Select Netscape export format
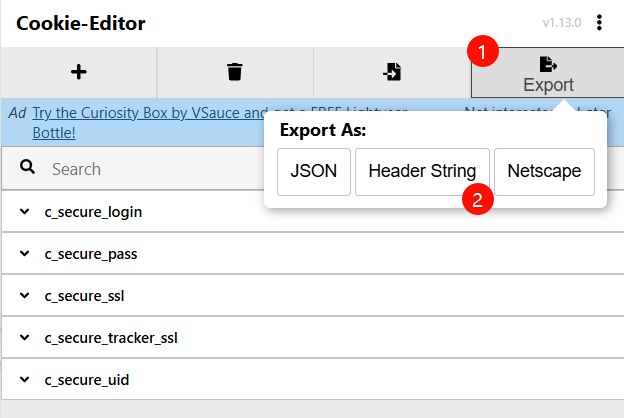 click(544, 171)
